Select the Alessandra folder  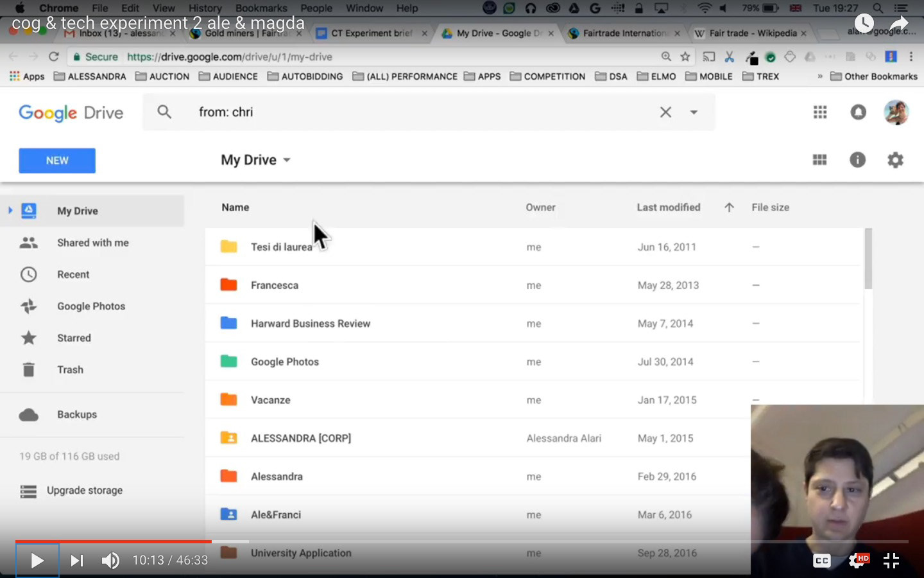pos(478,477)
